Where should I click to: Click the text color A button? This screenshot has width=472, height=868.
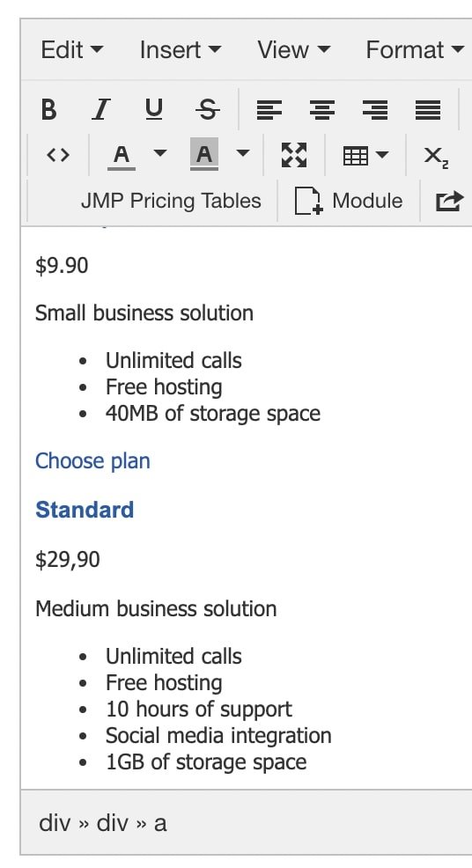[122, 155]
